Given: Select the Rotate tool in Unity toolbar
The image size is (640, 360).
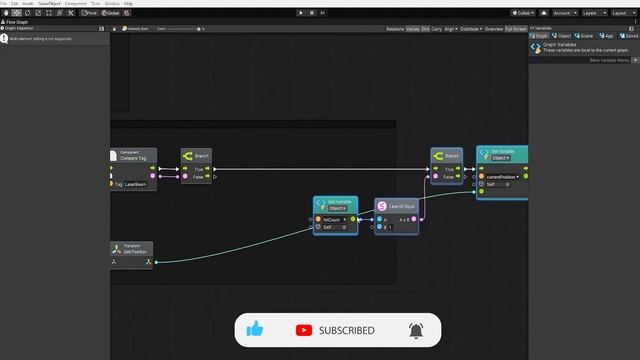Looking at the screenshot, I should [27, 13].
